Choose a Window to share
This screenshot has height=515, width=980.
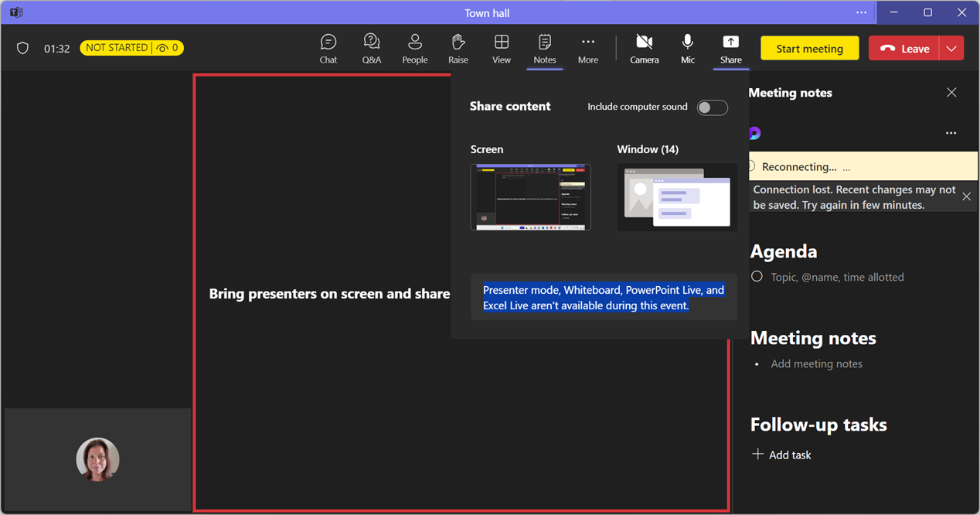point(677,197)
